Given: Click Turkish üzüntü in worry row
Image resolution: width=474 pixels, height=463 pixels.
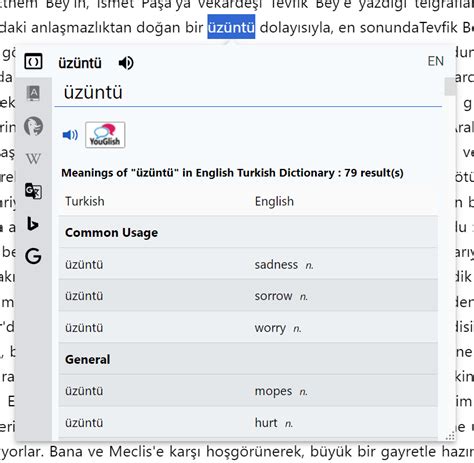Looking at the screenshot, I should pyautogui.click(x=84, y=328).
